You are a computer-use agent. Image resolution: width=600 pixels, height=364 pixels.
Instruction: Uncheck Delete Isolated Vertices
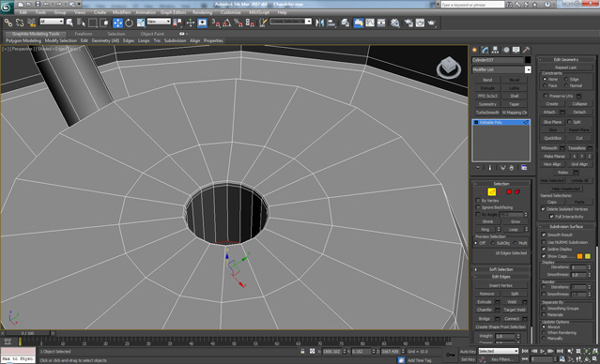543,209
